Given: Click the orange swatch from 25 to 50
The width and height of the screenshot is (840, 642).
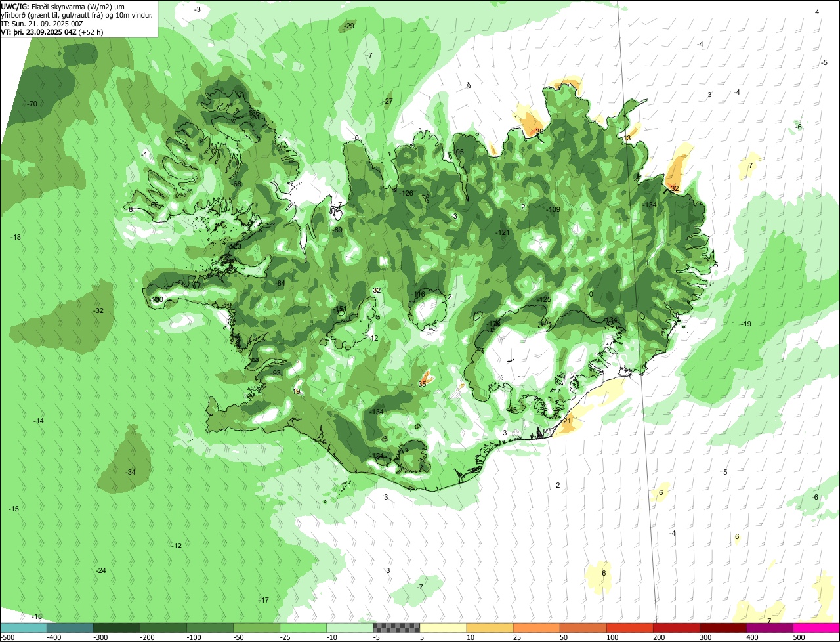Looking at the screenshot, I should (536, 628).
